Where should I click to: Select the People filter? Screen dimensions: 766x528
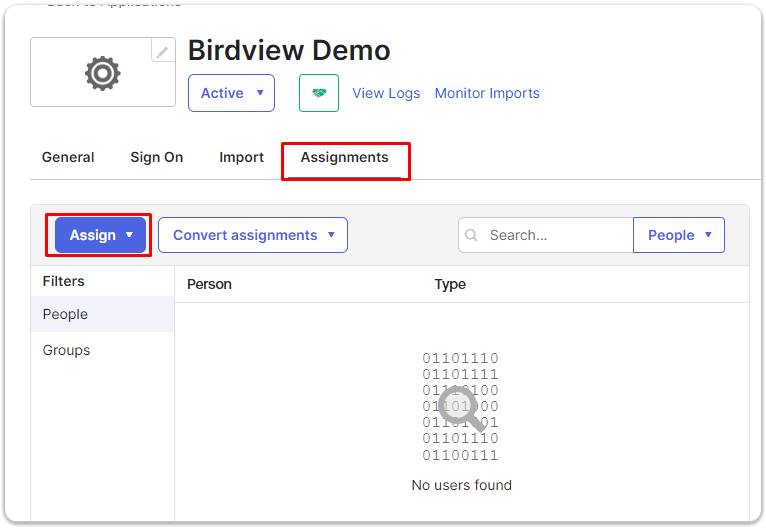coord(103,314)
